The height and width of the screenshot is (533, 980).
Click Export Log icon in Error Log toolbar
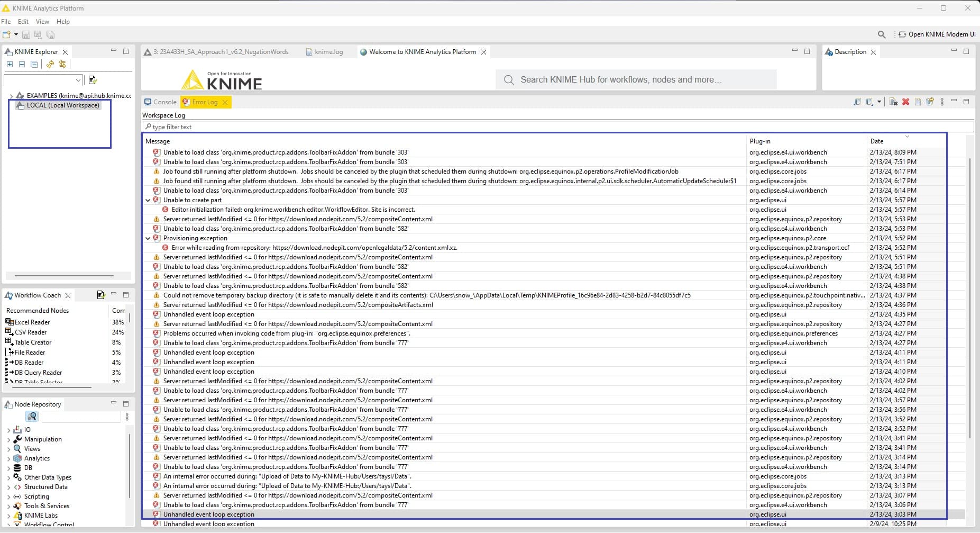click(x=857, y=102)
